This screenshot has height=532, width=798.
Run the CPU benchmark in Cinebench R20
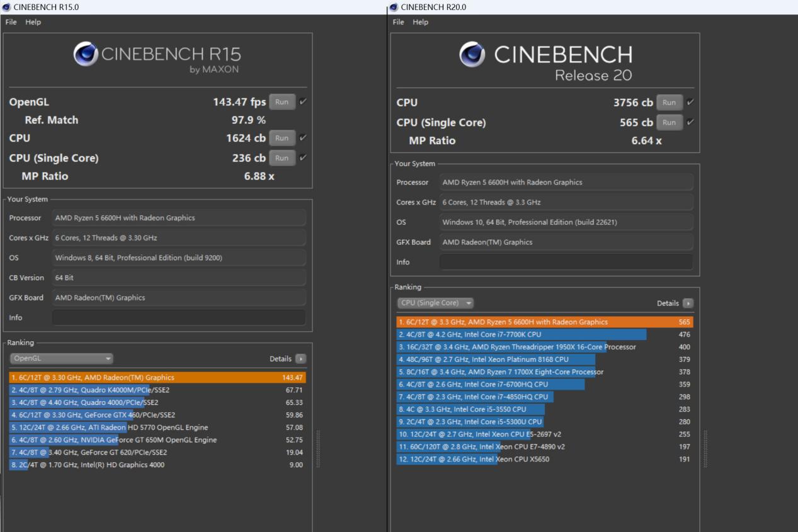(x=669, y=103)
